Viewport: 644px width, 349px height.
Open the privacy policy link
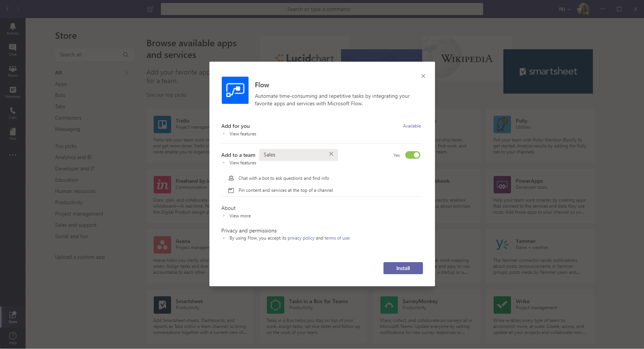[x=301, y=238]
